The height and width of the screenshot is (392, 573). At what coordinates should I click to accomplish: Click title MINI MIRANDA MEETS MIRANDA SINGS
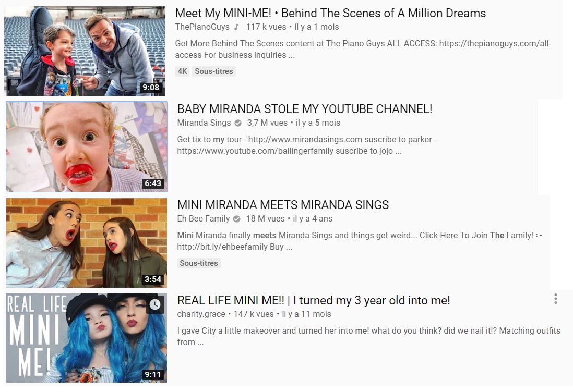(x=283, y=205)
